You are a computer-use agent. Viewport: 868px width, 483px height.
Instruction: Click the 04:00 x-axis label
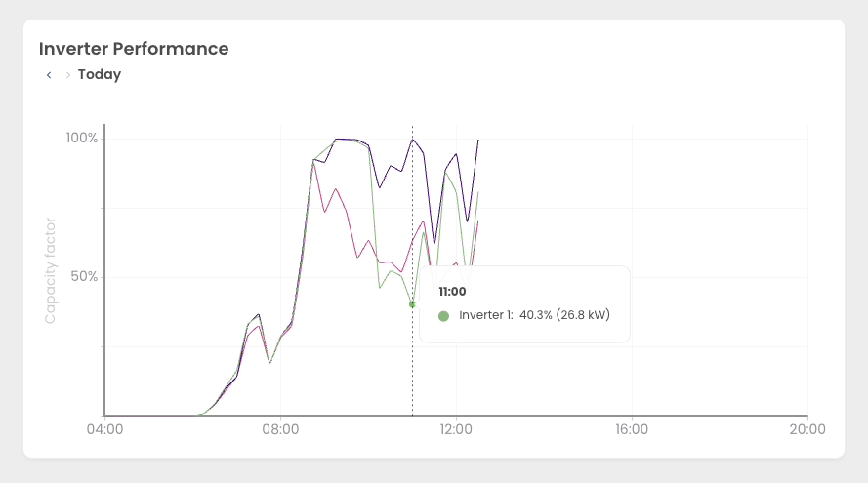[x=104, y=429]
